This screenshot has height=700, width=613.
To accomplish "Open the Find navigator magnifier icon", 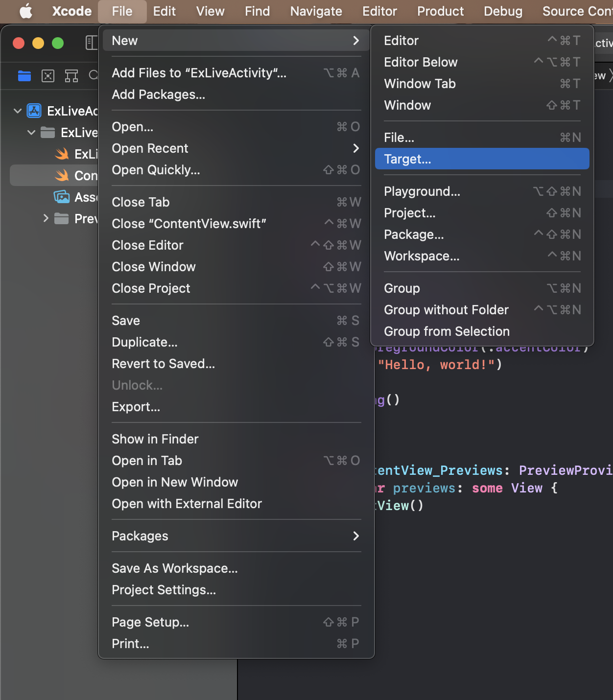I will point(93,76).
